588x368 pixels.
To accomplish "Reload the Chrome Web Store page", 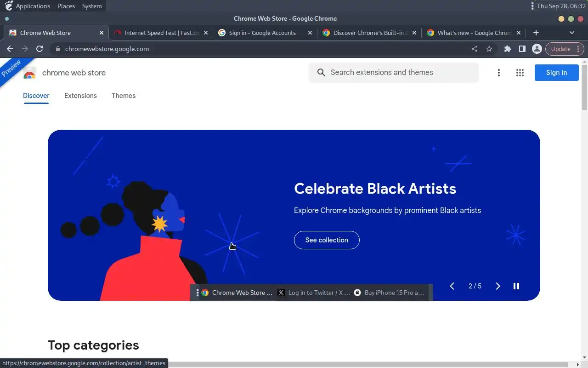I will pyautogui.click(x=40, y=49).
